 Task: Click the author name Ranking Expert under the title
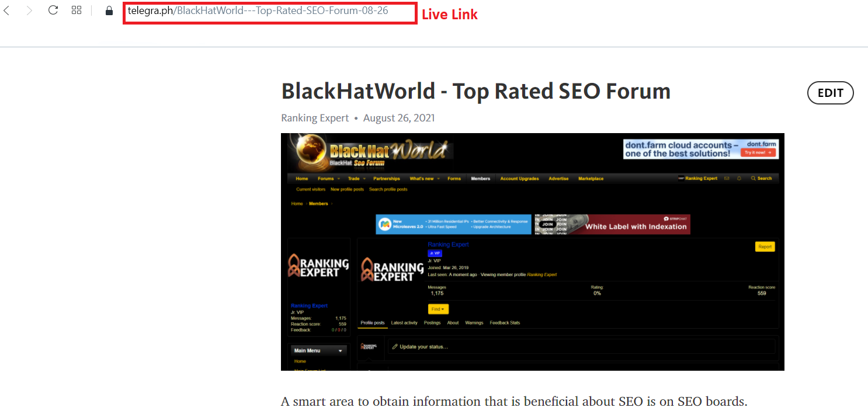315,118
